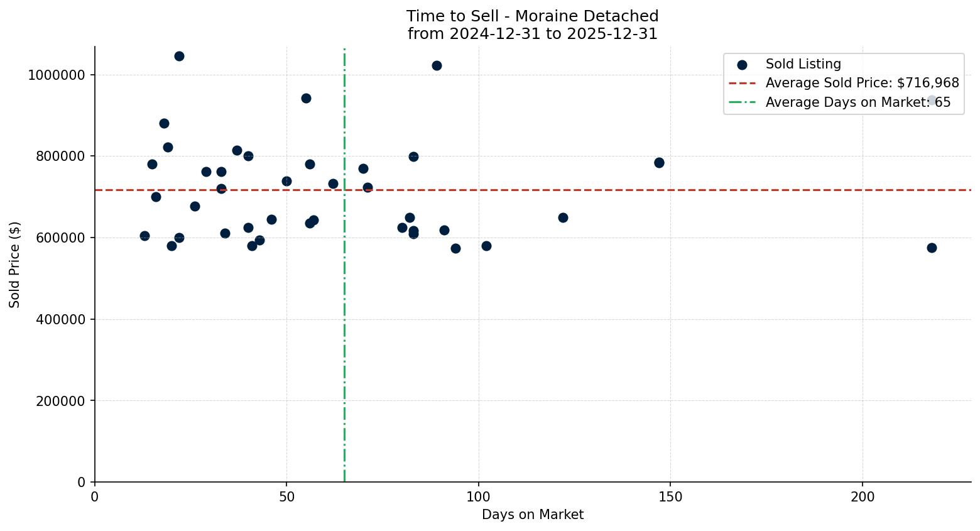Select the highest-priced data point above 1,000,000
The image size is (980, 531).
tap(180, 56)
